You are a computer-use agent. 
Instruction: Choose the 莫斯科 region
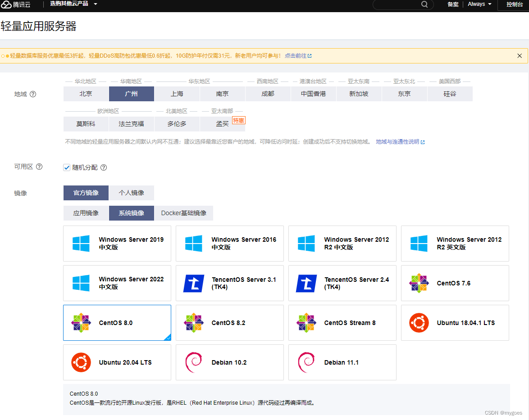pyautogui.click(x=86, y=124)
